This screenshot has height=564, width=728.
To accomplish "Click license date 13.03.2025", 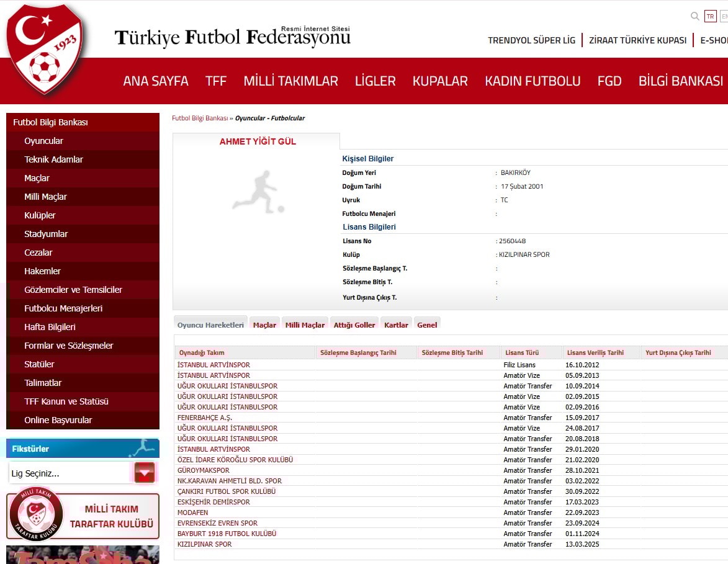I will (x=582, y=545).
